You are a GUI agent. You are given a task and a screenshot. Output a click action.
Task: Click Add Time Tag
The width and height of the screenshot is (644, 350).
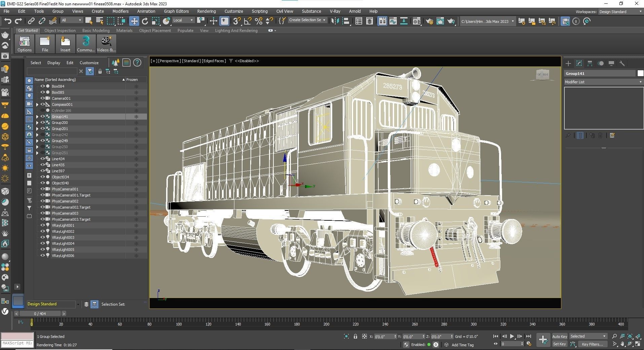click(462, 345)
